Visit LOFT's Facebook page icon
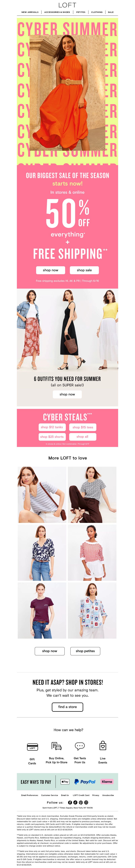The width and height of the screenshot is (135, 868). pyautogui.click(x=70, y=803)
